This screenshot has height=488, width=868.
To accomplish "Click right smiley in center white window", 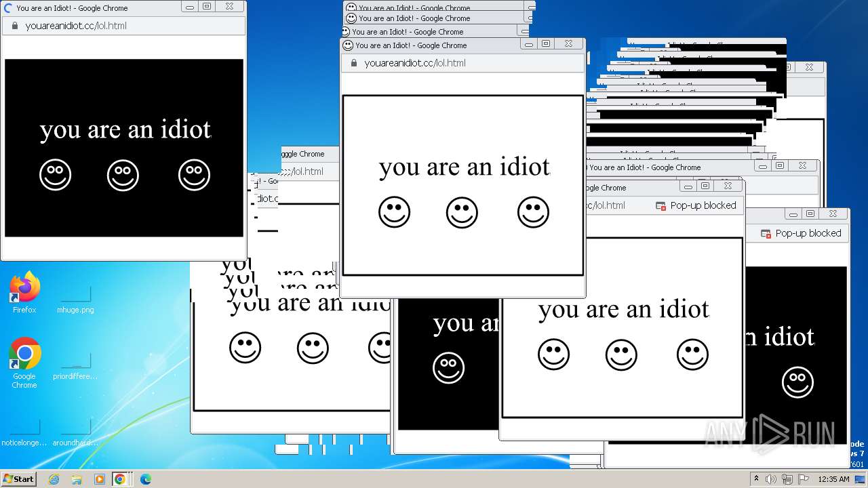I will (x=533, y=212).
